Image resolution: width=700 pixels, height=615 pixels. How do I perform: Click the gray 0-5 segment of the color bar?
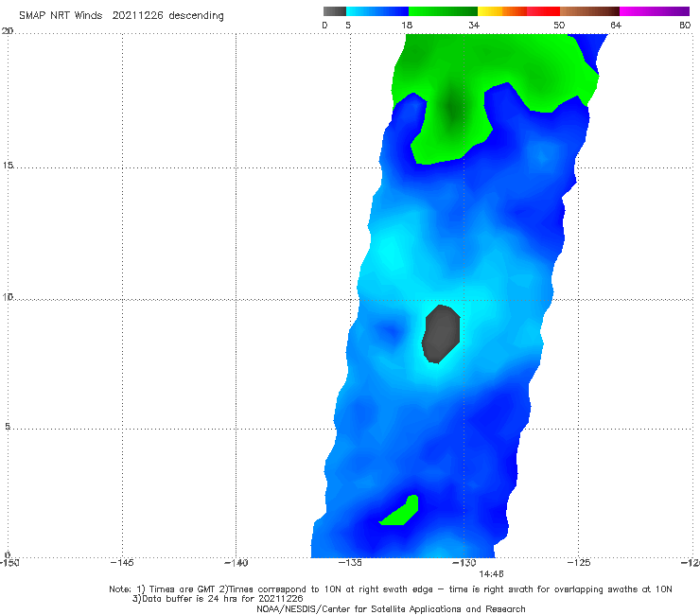pyautogui.click(x=334, y=11)
